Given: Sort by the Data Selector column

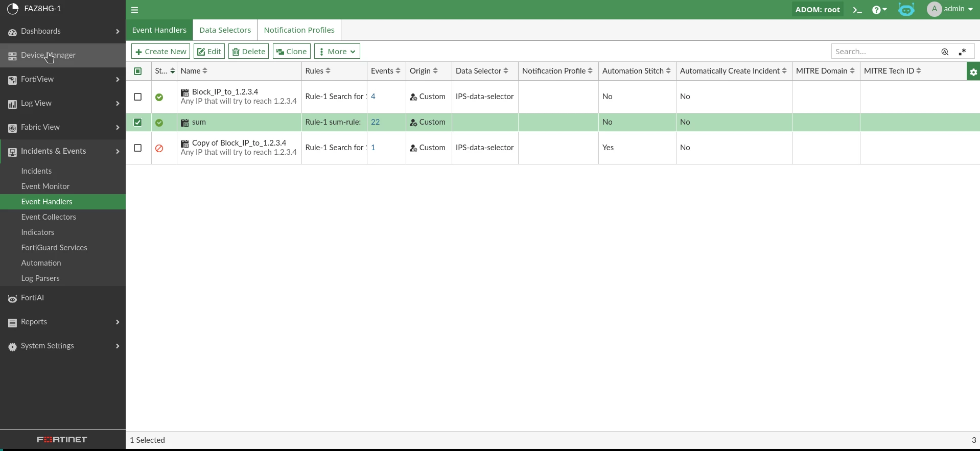Looking at the screenshot, I should tap(482, 71).
